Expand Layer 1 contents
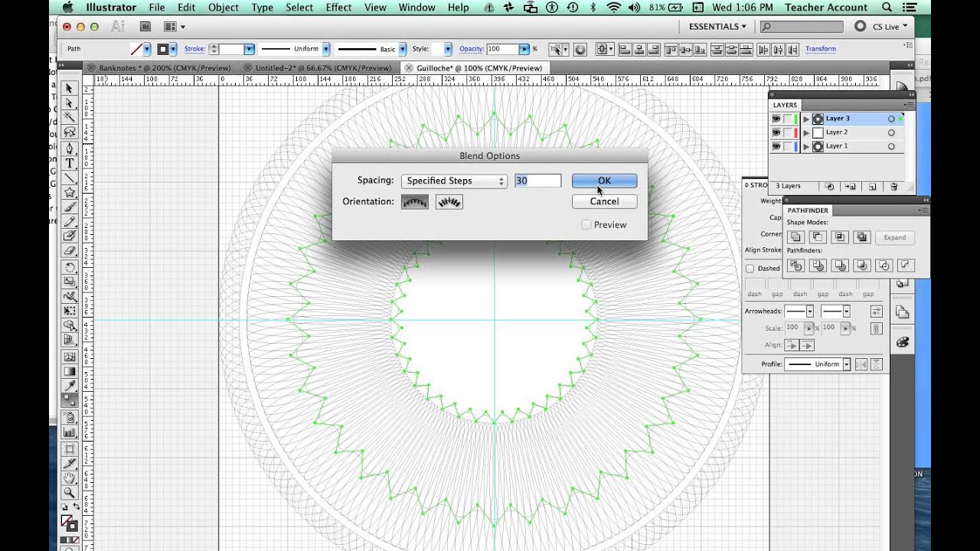Screen dimensions: 980x551 (806, 147)
